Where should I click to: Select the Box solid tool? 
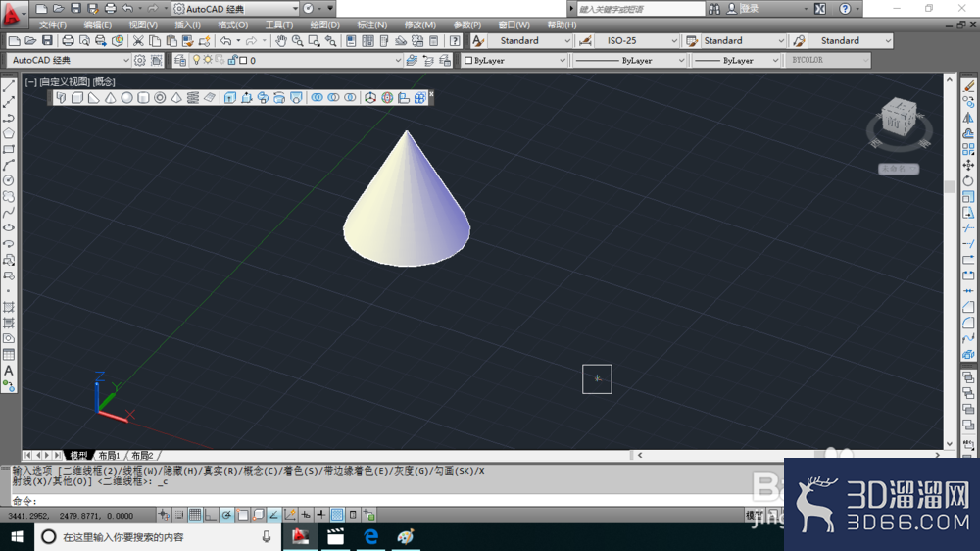coord(77,98)
